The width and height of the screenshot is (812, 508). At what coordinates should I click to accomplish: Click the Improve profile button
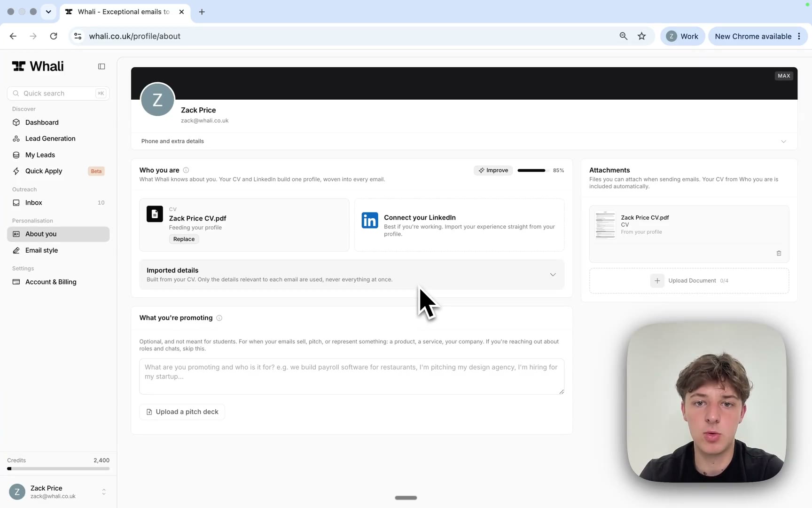[x=493, y=170]
